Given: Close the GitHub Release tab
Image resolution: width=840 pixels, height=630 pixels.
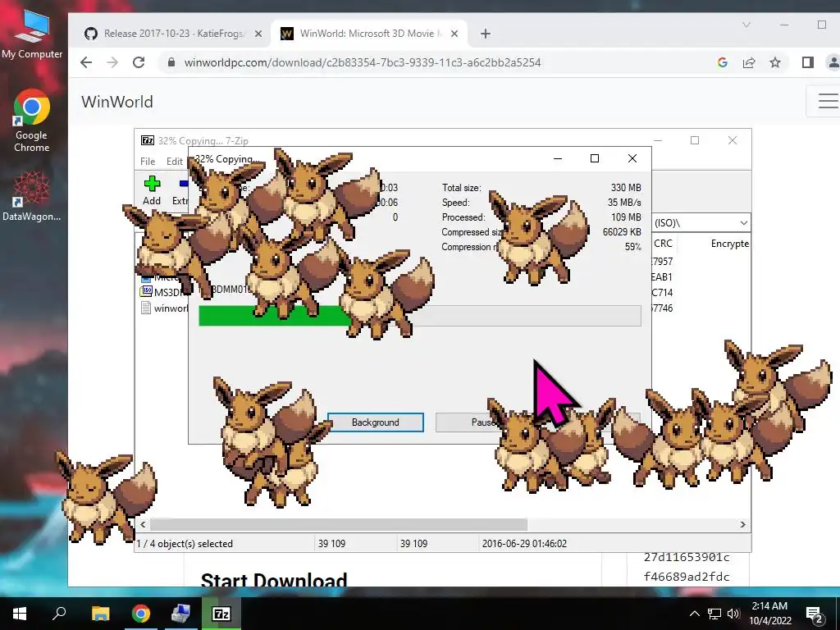Looking at the screenshot, I should [258, 34].
